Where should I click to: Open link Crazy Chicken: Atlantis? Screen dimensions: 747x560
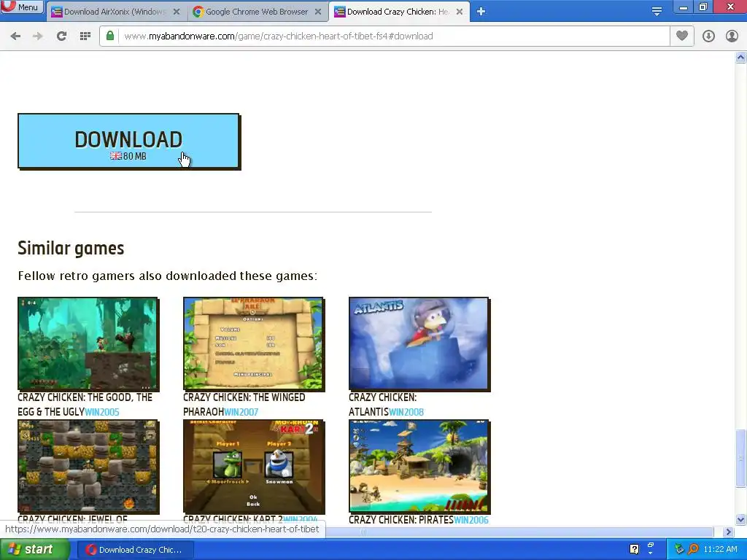click(382, 404)
